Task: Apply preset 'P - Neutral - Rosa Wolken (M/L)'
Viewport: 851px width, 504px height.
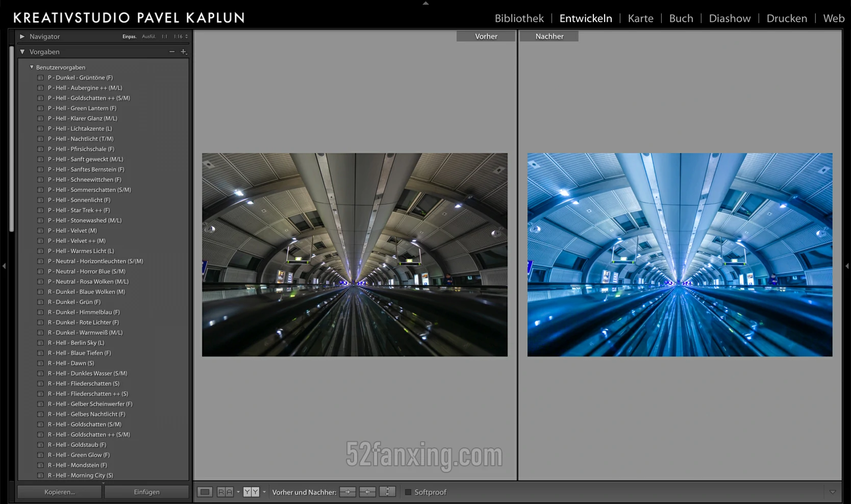Action: point(88,282)
